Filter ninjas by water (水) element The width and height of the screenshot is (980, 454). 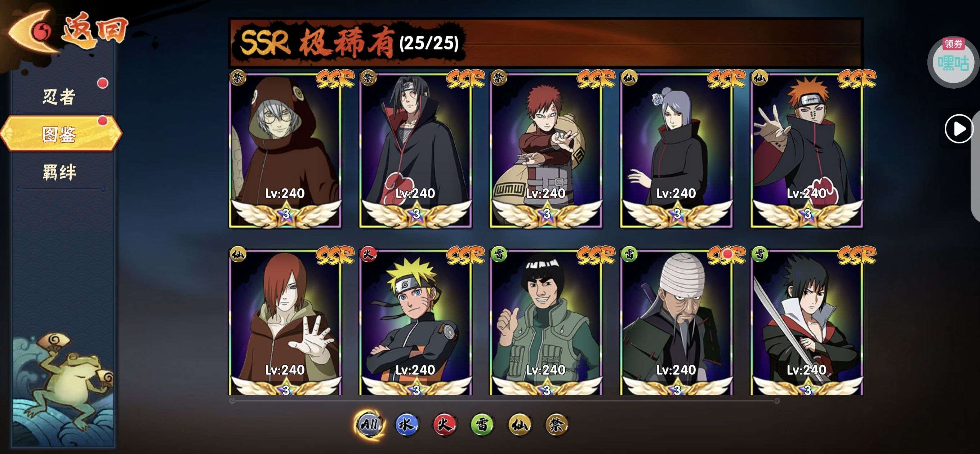(x=407, y=424)
